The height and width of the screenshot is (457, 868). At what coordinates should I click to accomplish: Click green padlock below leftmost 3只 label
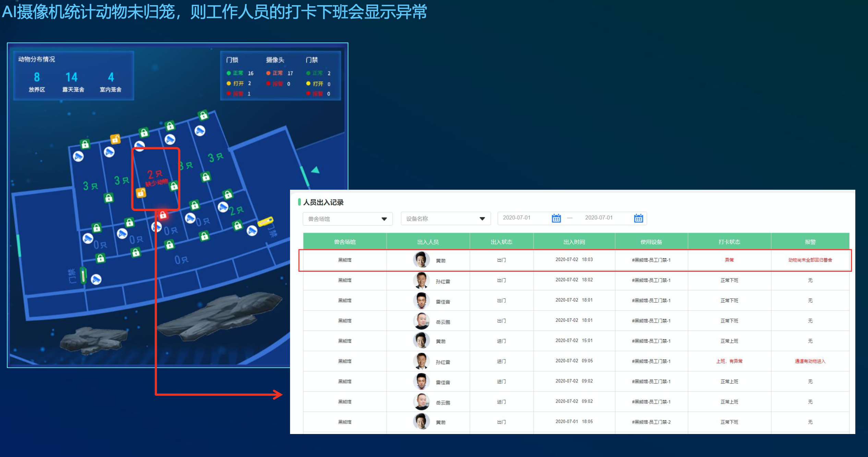(x=109, y=198)
